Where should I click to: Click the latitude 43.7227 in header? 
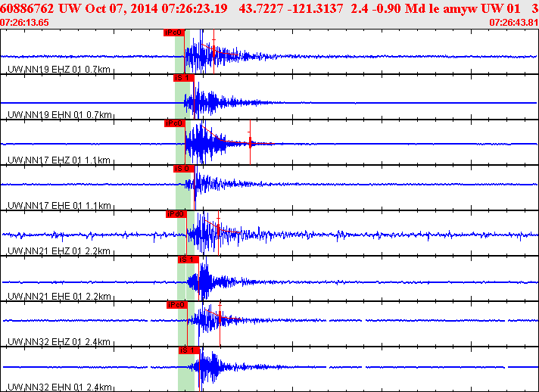coord(260,8)
